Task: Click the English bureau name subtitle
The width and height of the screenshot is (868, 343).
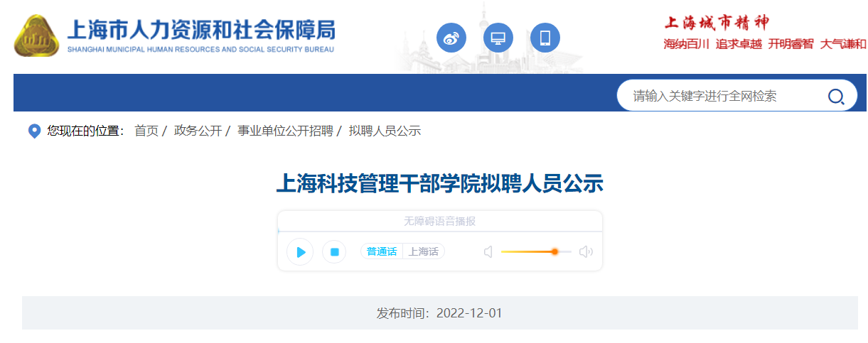Action: tap(200, 50)
